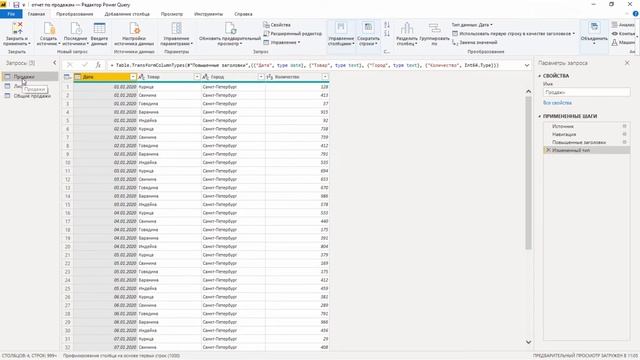The height and width of the screenshot is (360, 640).
Task: Click Reduce rows (Сократить строки) icon
Action: pyautogui.click(x=368, y=28)
